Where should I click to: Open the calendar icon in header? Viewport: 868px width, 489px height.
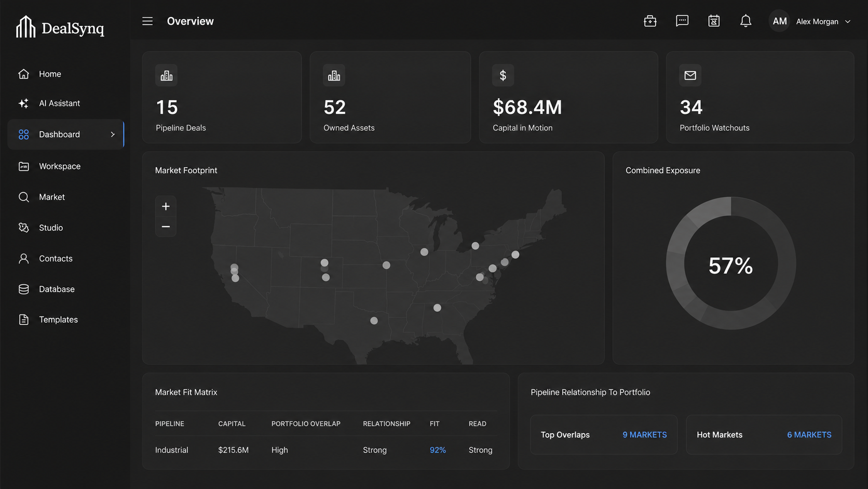[x=714, y=21]
